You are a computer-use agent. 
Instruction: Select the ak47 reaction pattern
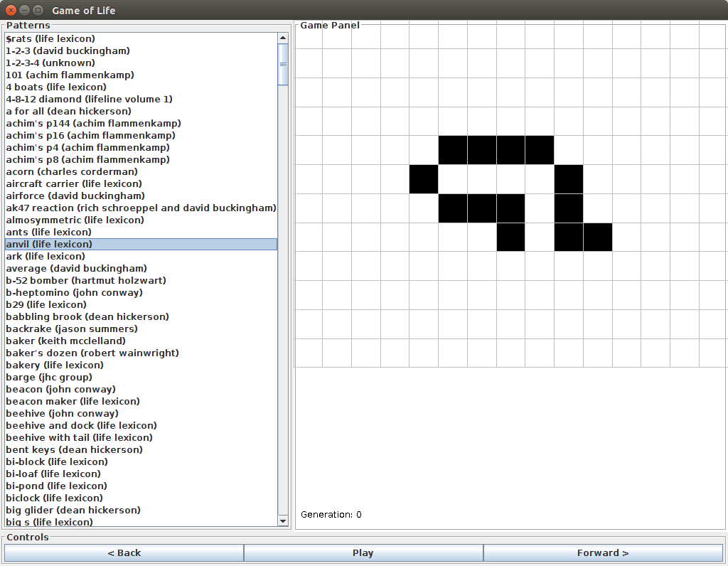141,208
